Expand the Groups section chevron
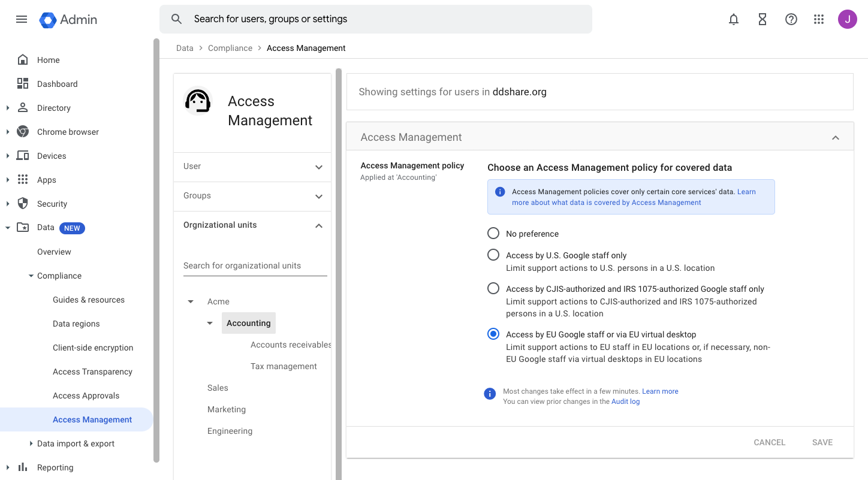 click(319, 197)
